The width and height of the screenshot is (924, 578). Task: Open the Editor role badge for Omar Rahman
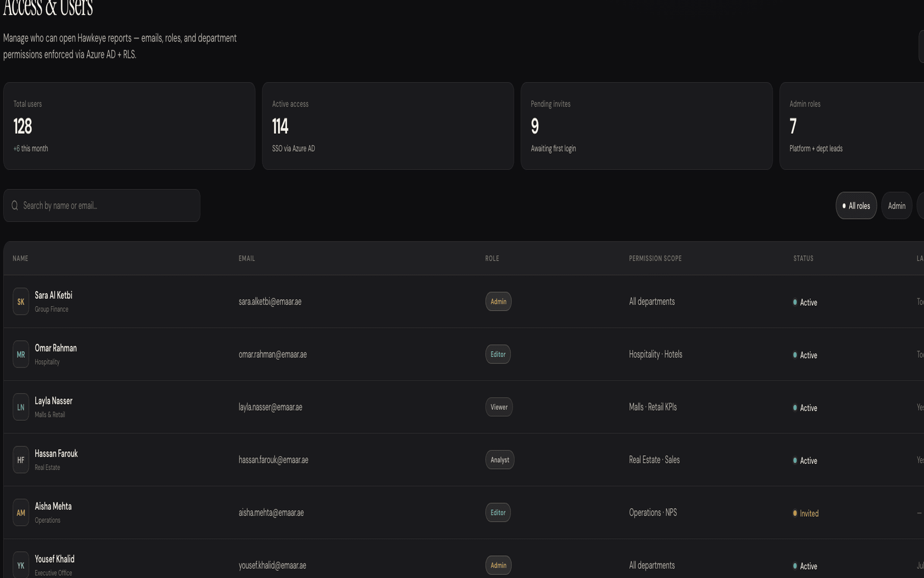[x=498, y=355]
